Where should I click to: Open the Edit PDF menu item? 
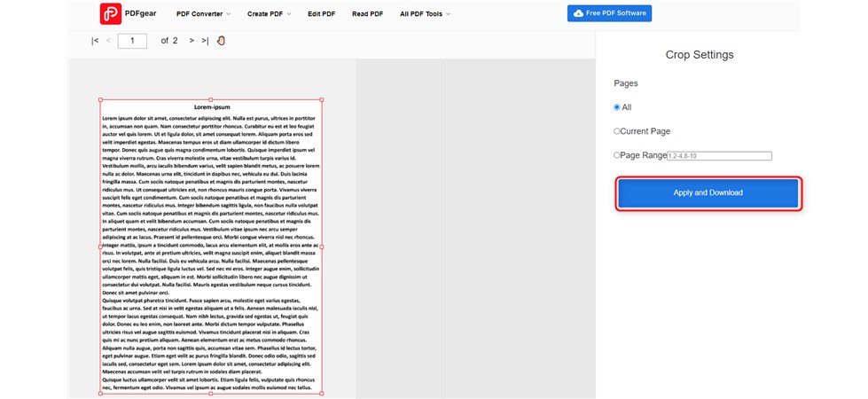coord(322,14)
